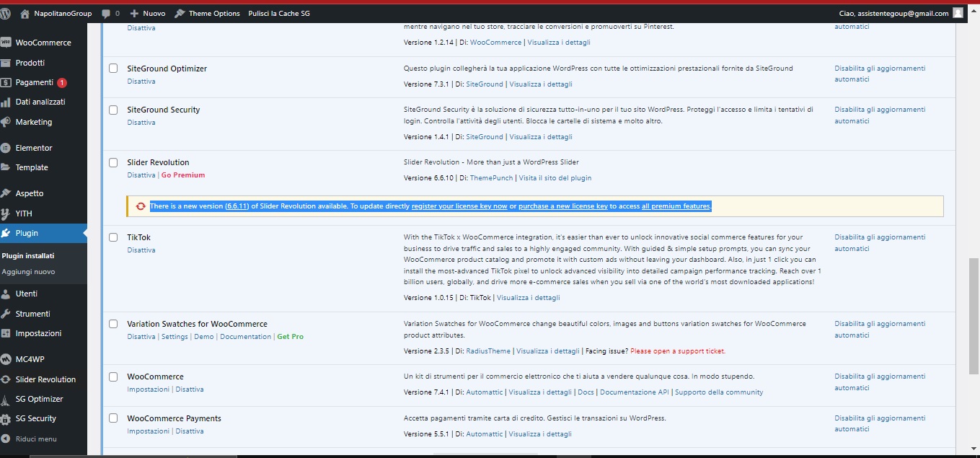Click the RadiusTheme author link
Viewport: 980px width, 458px height.
[488, 351]
